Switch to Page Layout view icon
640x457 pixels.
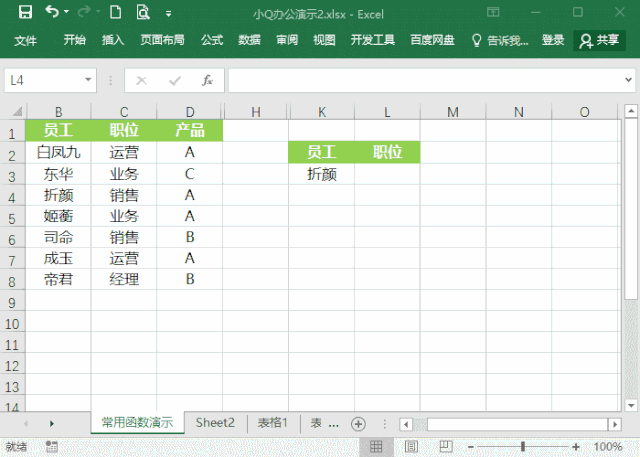tap(411, 446)
